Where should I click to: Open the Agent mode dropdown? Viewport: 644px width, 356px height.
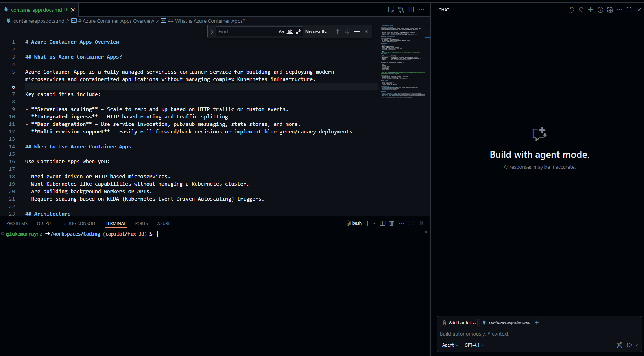[450, 345]
